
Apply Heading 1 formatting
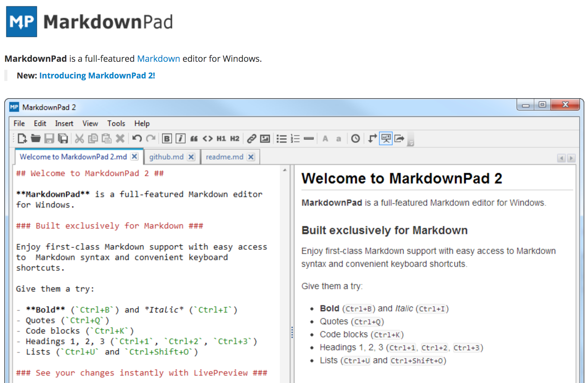coord(221,138)
